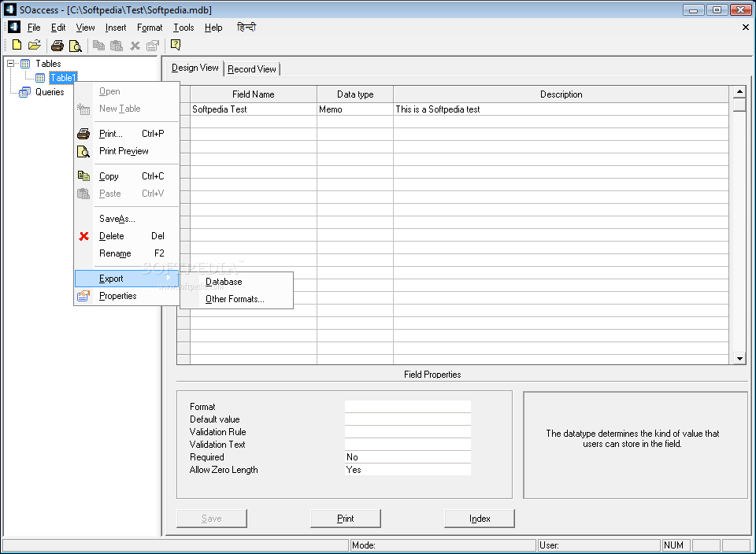Click the Softpedia Test field name cell
This screenshot has height=554, width=756.
pos(254,109)
